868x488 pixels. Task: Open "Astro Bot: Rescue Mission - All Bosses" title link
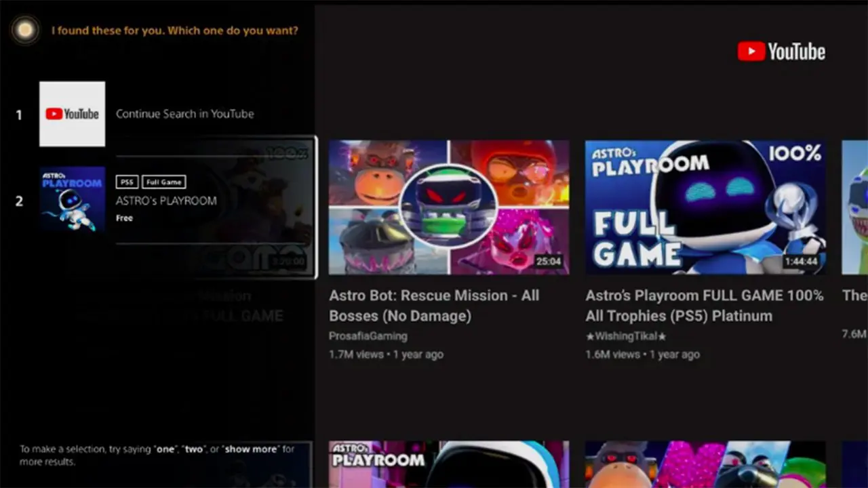434,306
